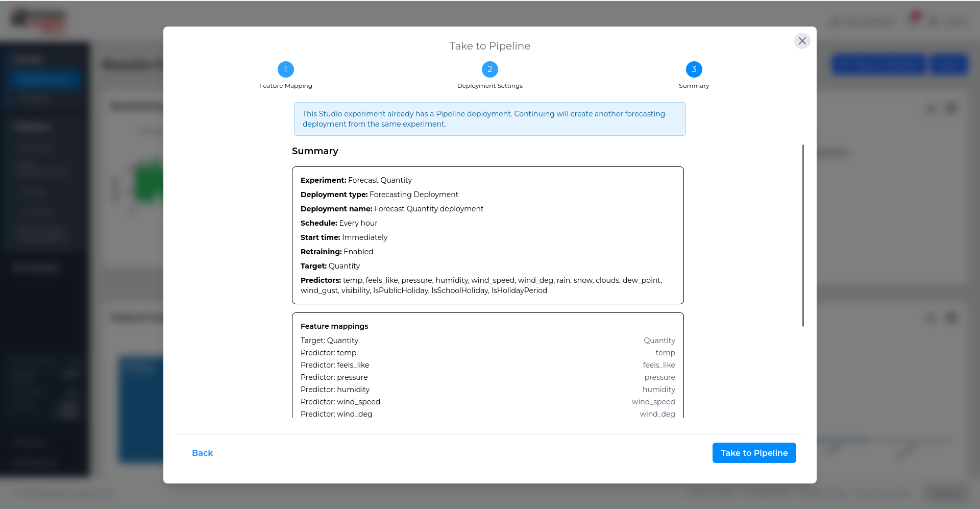Click the Summary section heading
The image size is (980, 509).
click(315, 151)
